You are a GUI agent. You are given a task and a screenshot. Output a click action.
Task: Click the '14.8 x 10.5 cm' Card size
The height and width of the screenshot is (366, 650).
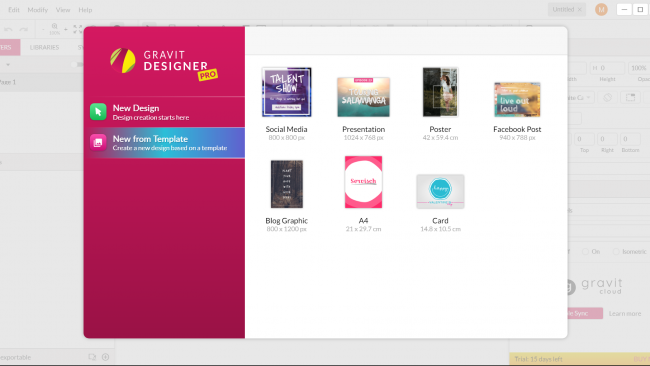point(440,229)
